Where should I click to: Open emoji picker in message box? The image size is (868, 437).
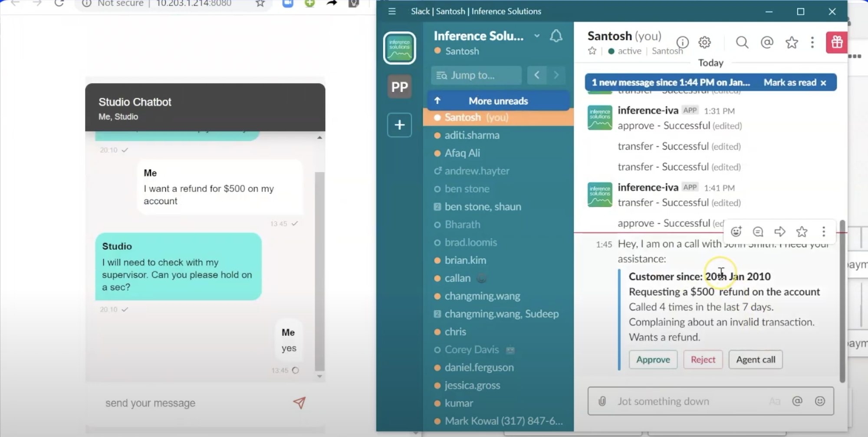[x=820, y=401]
